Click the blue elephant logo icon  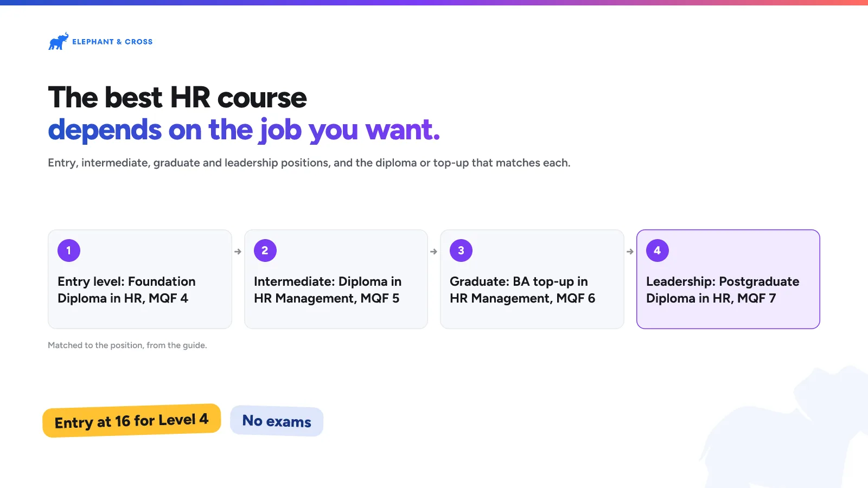(x=59, y=41)
